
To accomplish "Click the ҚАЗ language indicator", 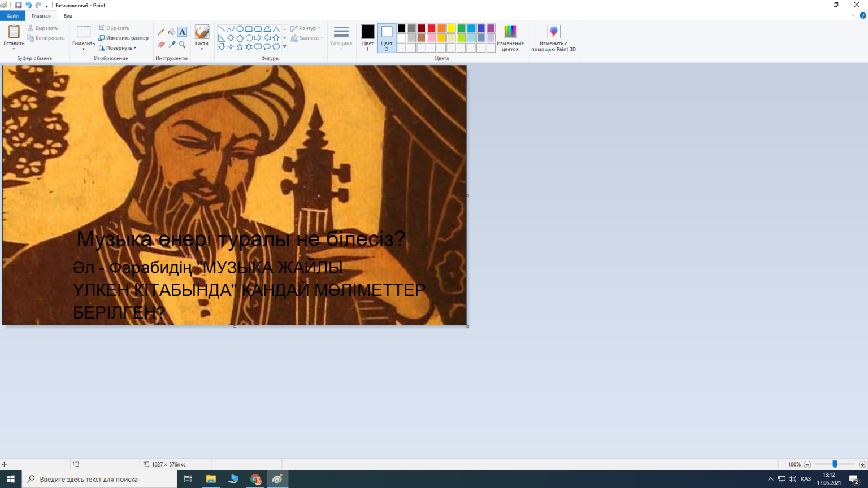I will coord(806,479).
